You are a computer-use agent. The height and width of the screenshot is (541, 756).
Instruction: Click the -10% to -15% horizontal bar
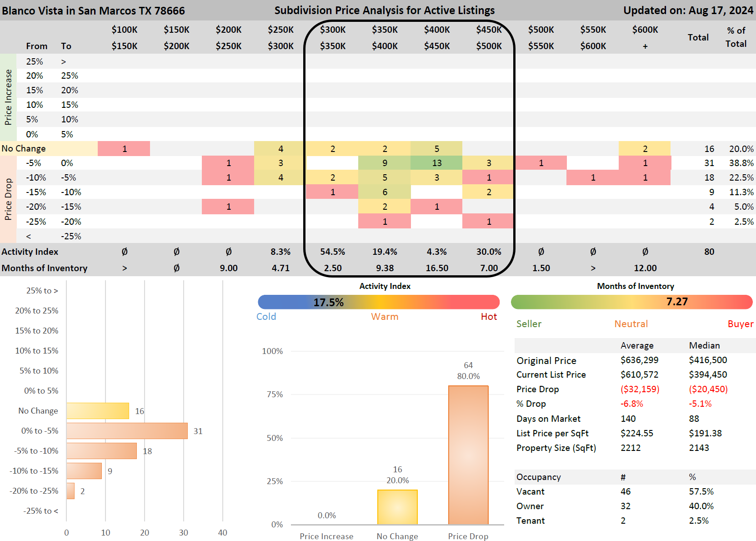pos(84,471)
